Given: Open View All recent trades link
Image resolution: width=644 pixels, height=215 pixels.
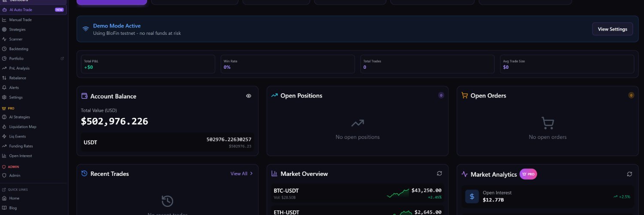Looking at the screenshot, I should coord(239,174).
